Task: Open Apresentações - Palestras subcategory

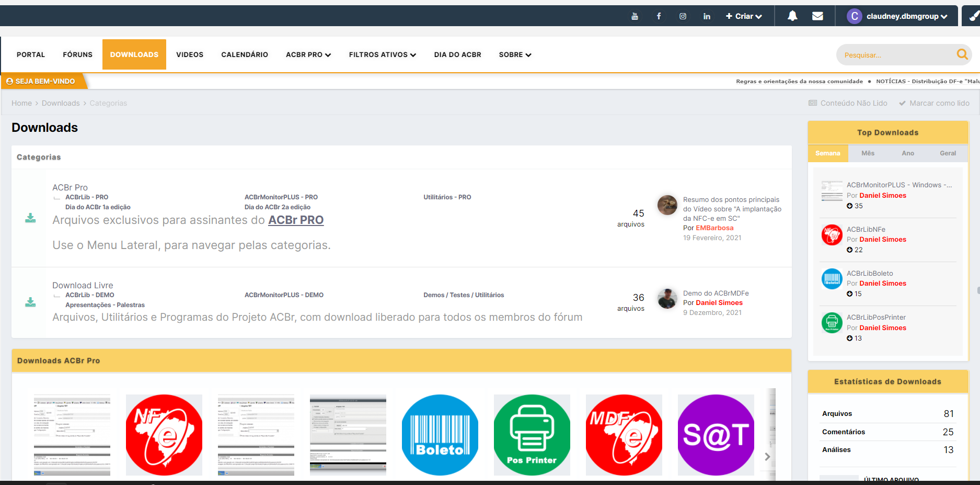Action: point(105,305)
